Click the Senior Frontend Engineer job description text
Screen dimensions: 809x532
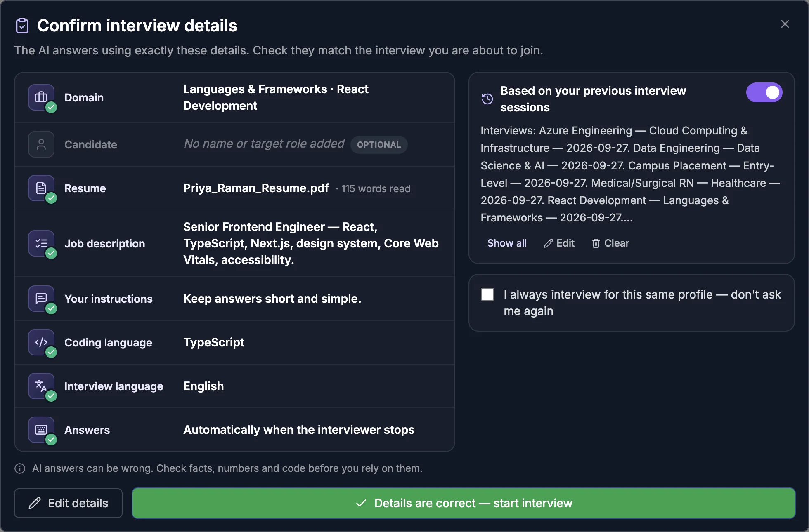click(x=311, y=243)
